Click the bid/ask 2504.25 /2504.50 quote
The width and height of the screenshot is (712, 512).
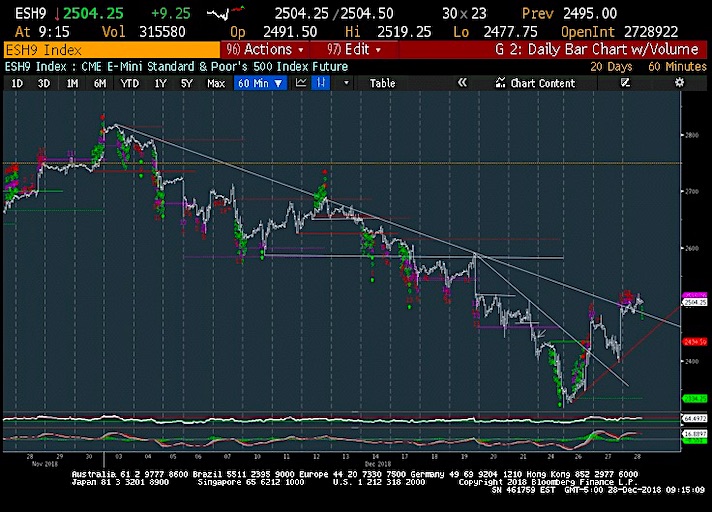coord(334,13)
